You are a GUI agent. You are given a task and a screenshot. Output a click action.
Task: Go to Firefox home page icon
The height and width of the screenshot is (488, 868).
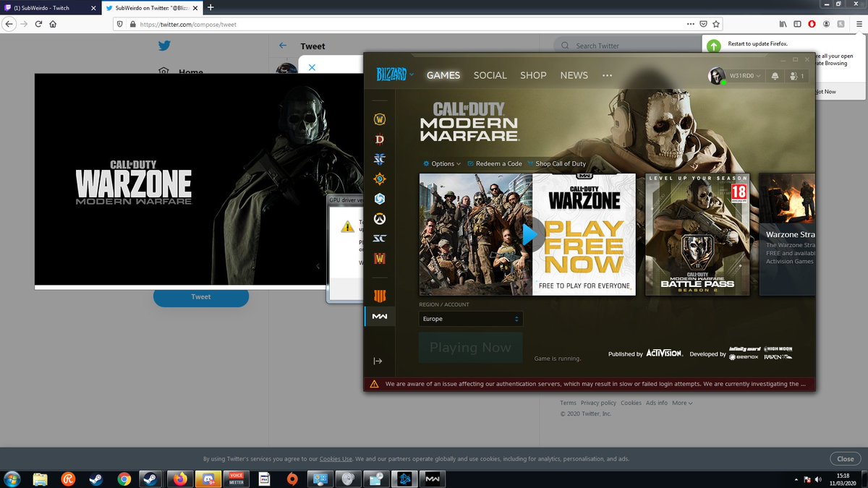[53, 24]
